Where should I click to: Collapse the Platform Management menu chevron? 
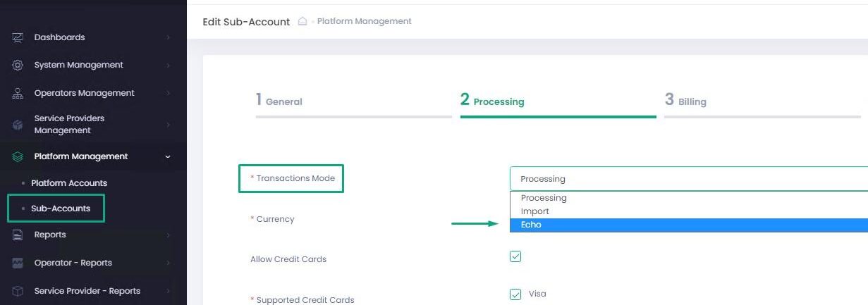tap(168, 156)
